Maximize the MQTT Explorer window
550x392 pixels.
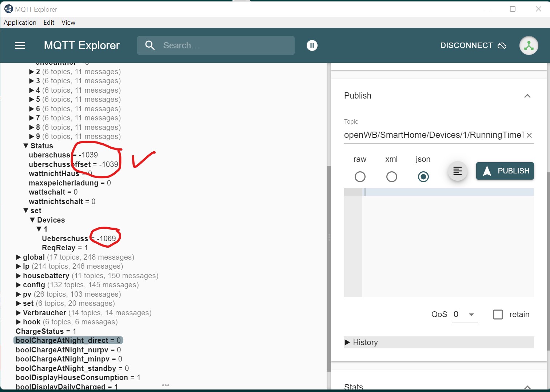point(513,9)
